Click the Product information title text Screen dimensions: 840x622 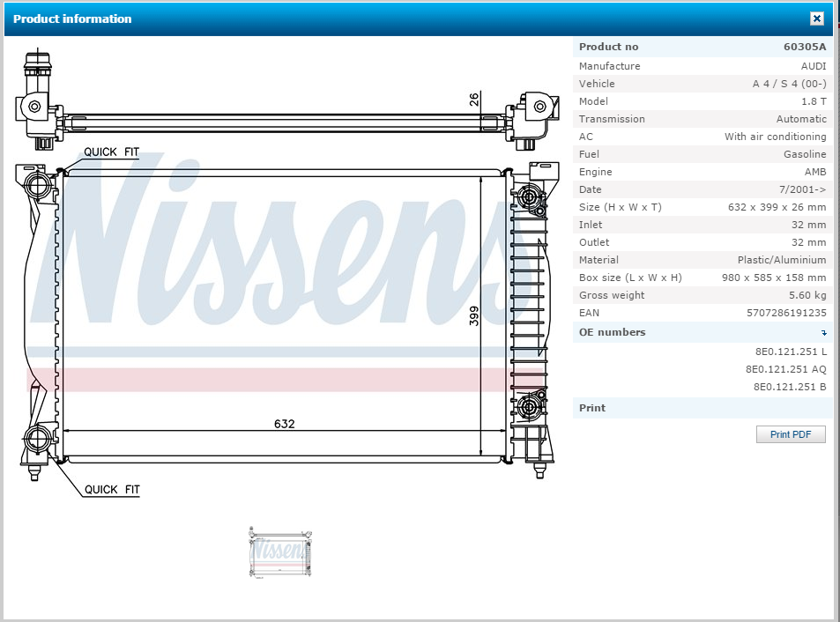click(x=72, y=19)
